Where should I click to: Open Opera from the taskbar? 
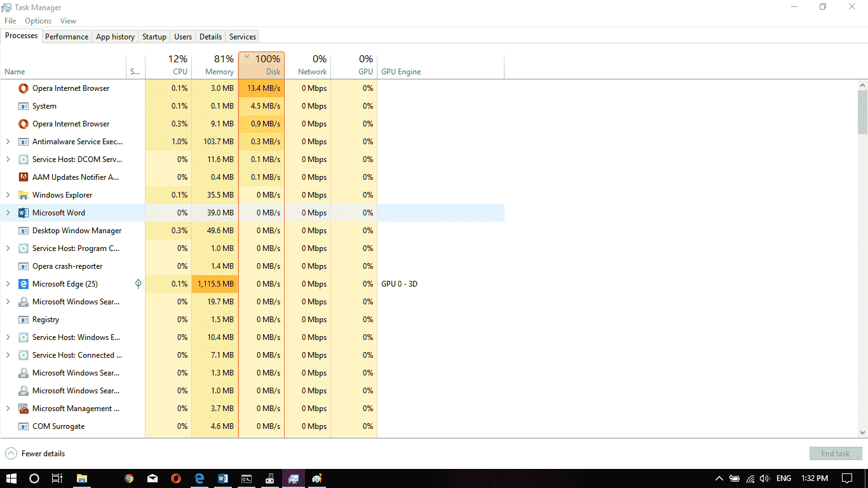176,478
